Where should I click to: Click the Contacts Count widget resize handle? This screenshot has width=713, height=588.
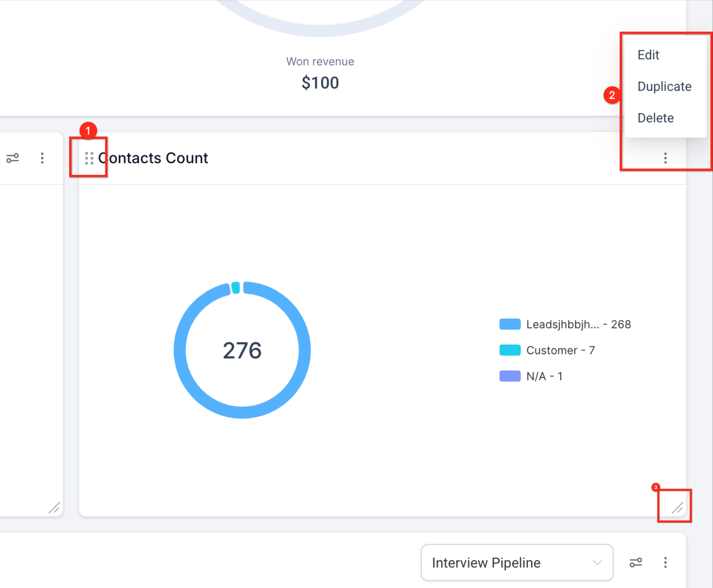(678, 507)
